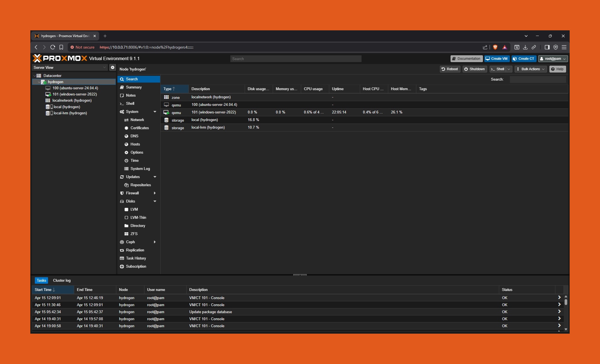Open the Bulk Actions dropdown

point(531,69)
